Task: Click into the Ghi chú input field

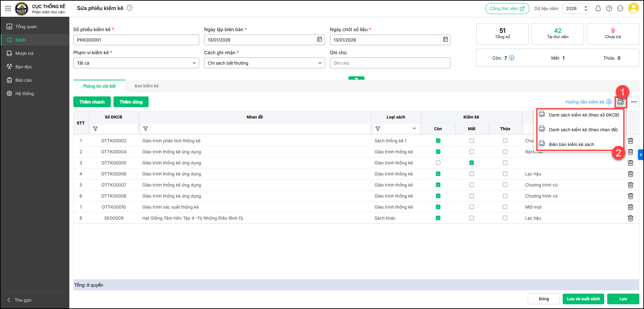Action: (x=390, y=63)
